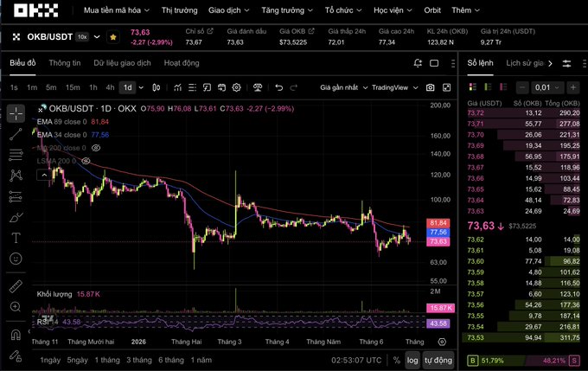Open the 'Giá gần nhất' price type dropdown

343,87
